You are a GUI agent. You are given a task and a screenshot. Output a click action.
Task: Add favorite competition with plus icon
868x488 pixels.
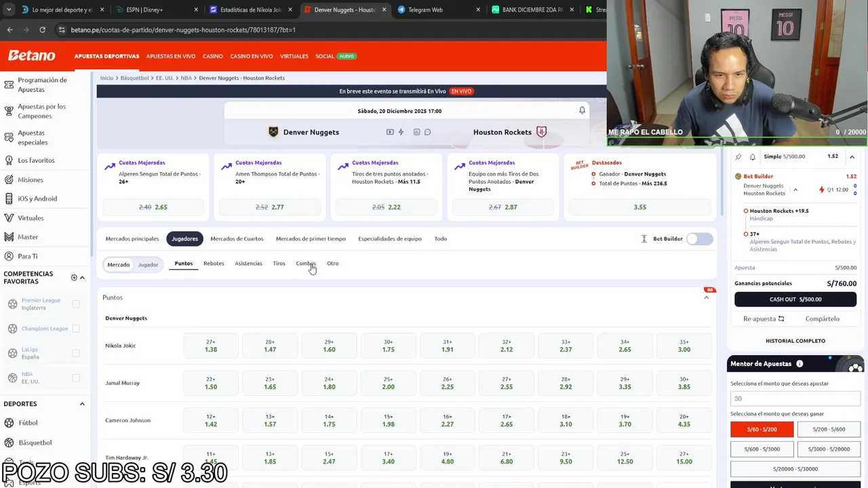click(74, 277)
